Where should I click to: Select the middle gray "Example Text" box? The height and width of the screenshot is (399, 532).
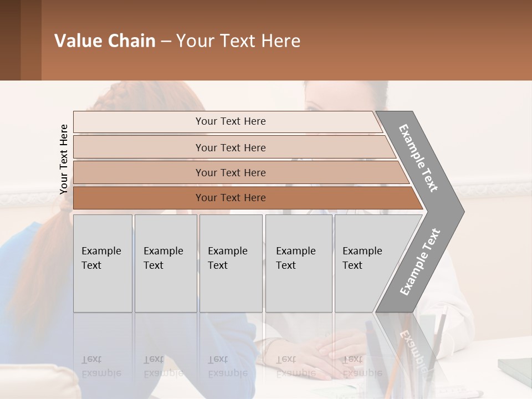pyautogui.click(x=231, y=263)
